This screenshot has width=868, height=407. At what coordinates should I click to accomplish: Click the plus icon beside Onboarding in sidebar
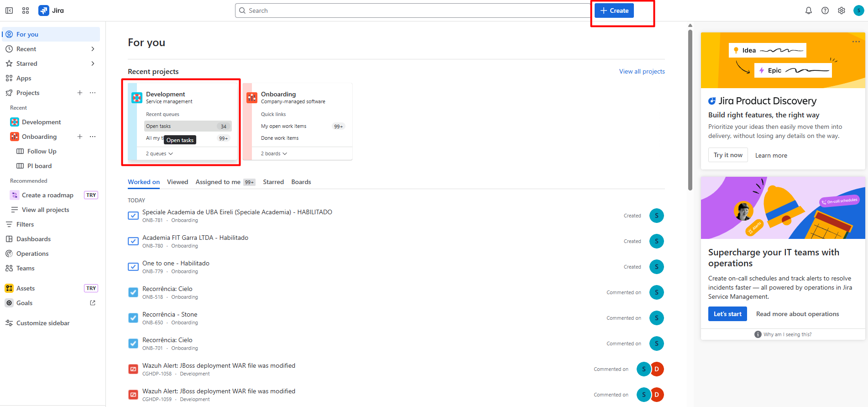tap(80, 137)
